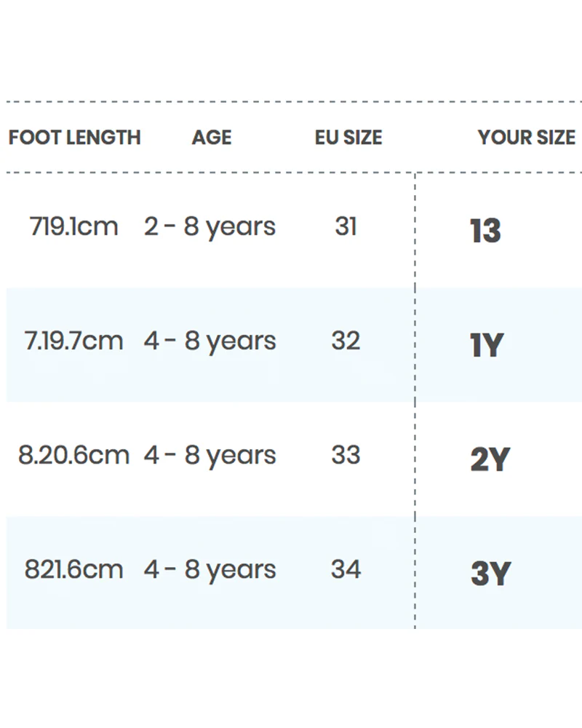Click the age cell in the EU 33 row

click(210, 456)
